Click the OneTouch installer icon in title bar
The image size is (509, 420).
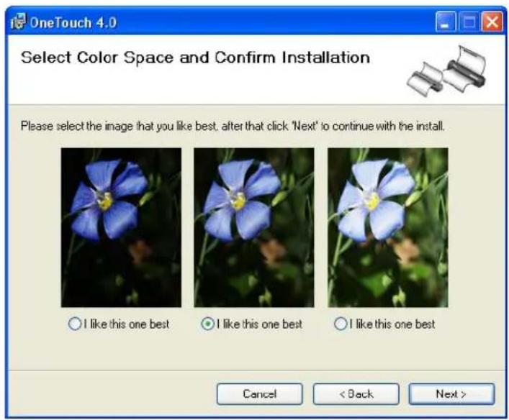(x=18, y=22)
